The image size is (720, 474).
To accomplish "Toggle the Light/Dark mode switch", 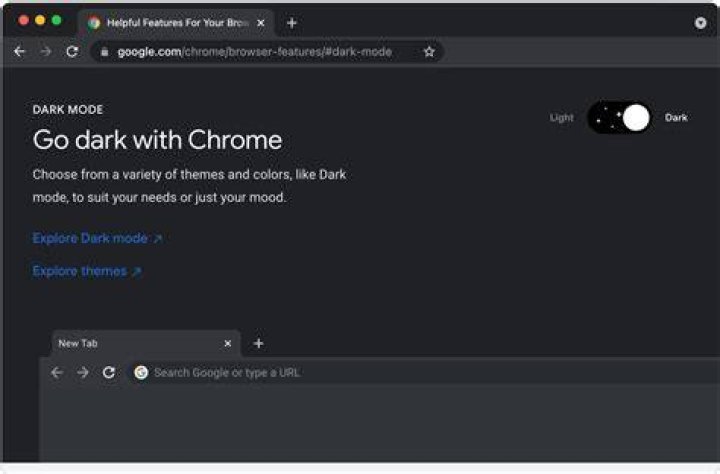I will coord(619,118).
